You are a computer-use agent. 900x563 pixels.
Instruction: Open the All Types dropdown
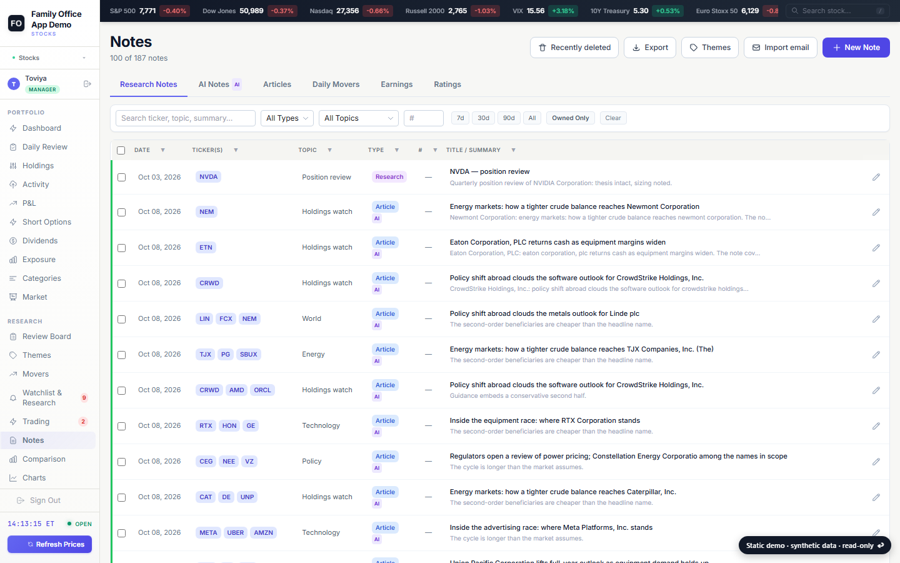click(287, 118)
